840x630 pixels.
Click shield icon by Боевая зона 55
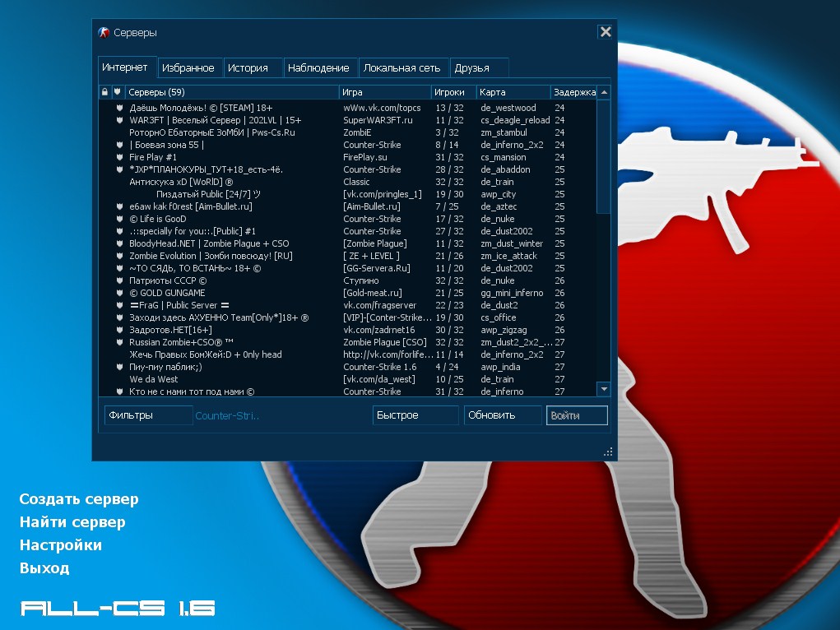(x=120, y=146)
